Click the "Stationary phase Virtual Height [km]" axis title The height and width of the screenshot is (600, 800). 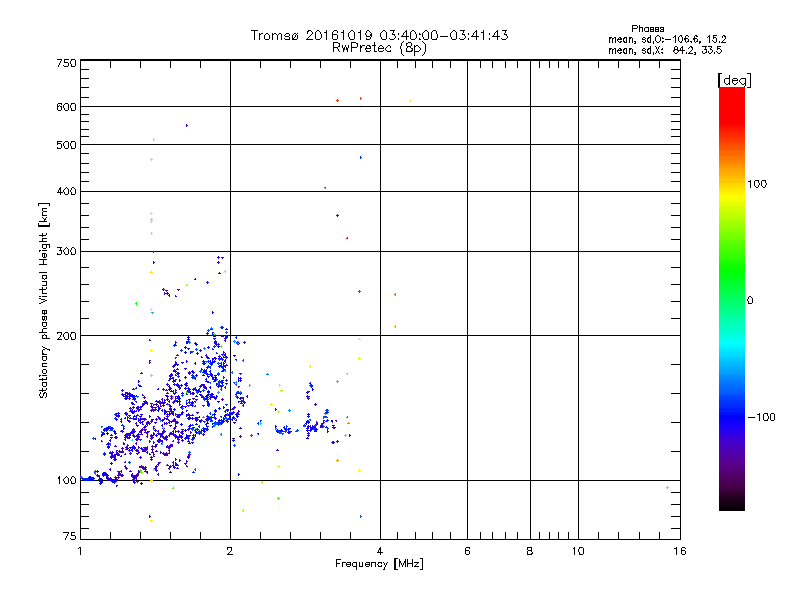click(x=44, y=301)
